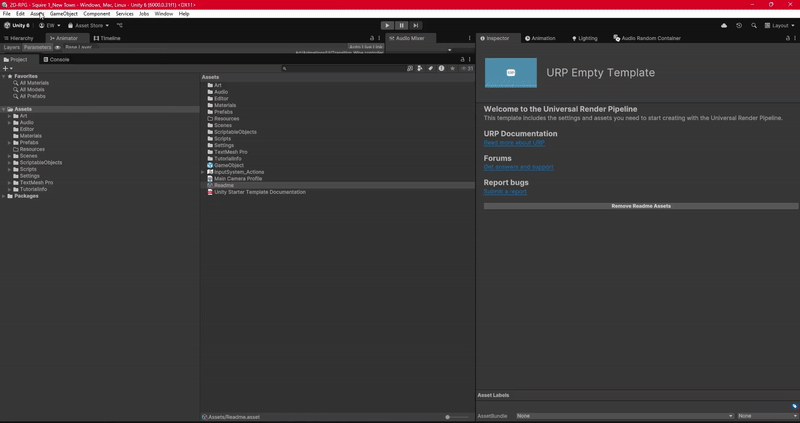Image resolution: width=800 pixels, height=423 pixels.
Task: Open the Submit a report link
Action: tap(505, 191)
